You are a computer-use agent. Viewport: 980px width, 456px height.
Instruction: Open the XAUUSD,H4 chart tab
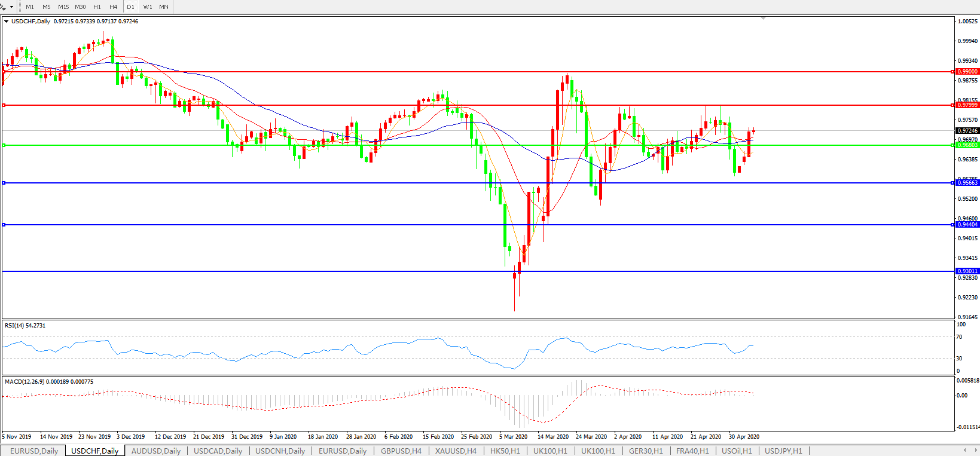[x=456, y=451]
